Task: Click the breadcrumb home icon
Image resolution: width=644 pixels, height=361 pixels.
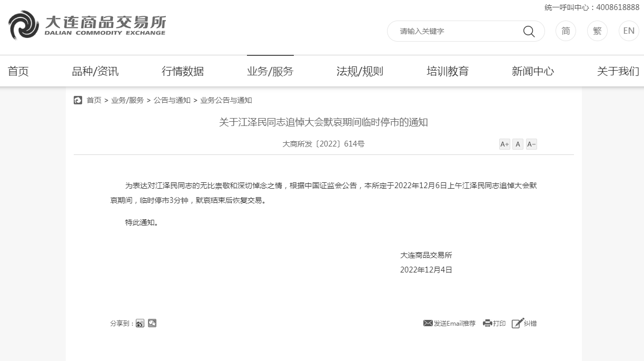Action: click(78, 100)
